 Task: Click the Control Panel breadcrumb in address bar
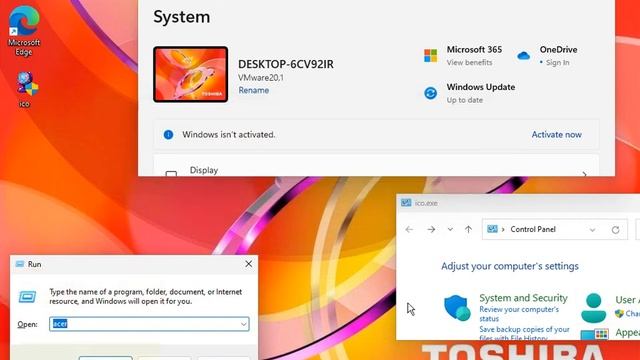pyautogui.click(x=533, y=229)
